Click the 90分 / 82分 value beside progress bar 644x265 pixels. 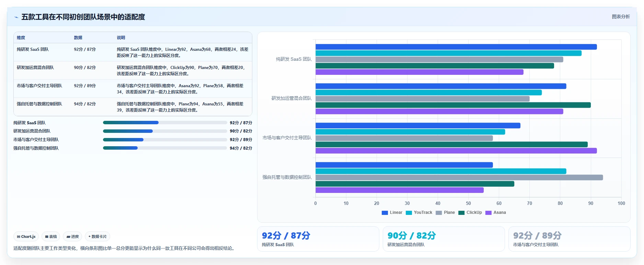pos(241,131)
